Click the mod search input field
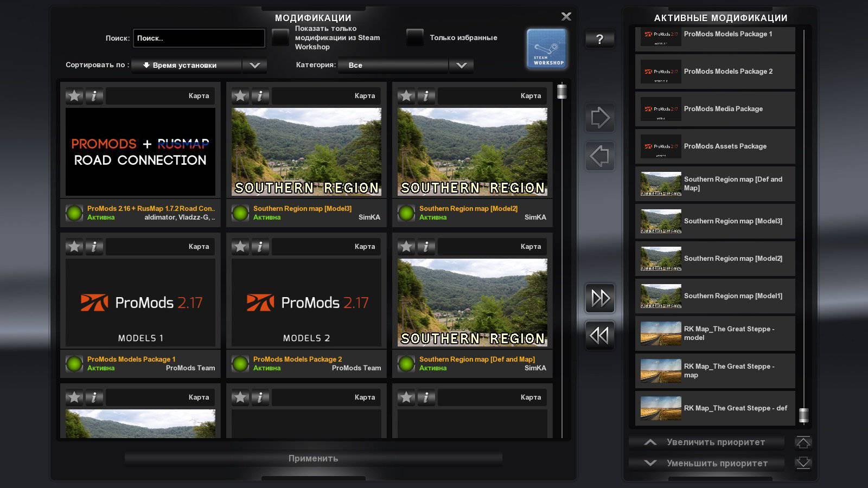Image resolution: width=868 pixels, height=488 pixels. pos(199,38)
